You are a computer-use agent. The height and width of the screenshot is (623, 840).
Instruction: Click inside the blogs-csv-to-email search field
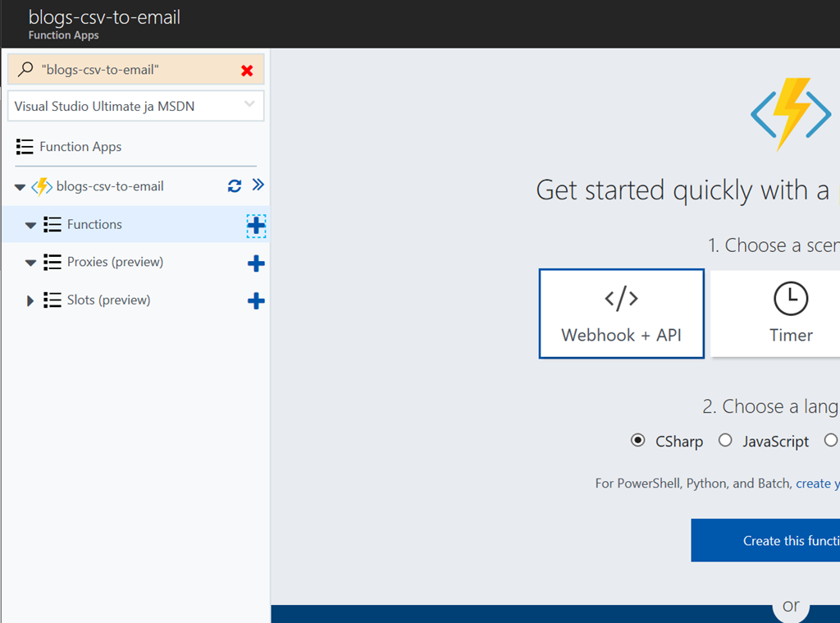pyautogui.click(x=131, y=71)
